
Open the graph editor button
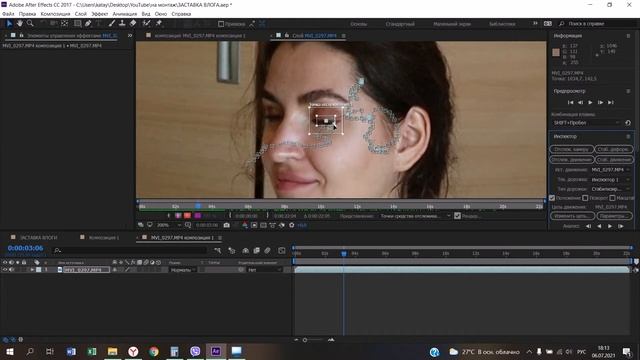pyautogui.click(x=282, y=250)
